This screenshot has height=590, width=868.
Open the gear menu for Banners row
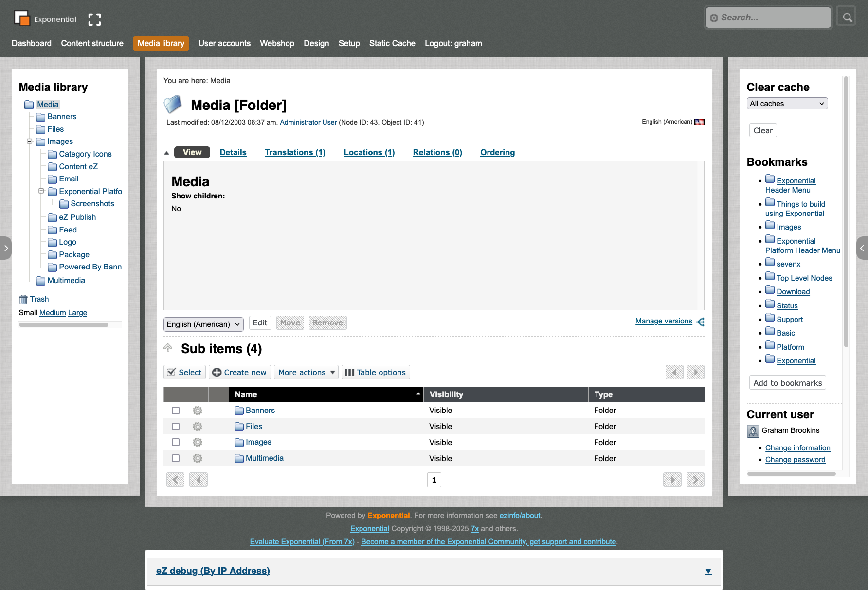[x=197, y=411]
